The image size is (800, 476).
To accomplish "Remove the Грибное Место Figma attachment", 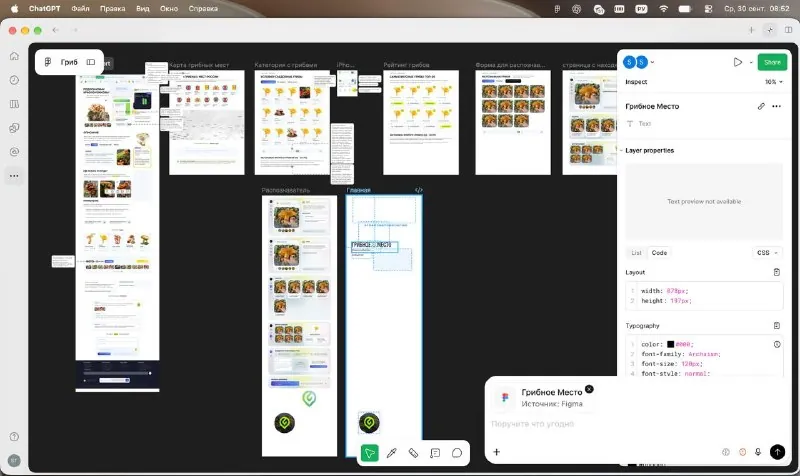I will point(589,389).
